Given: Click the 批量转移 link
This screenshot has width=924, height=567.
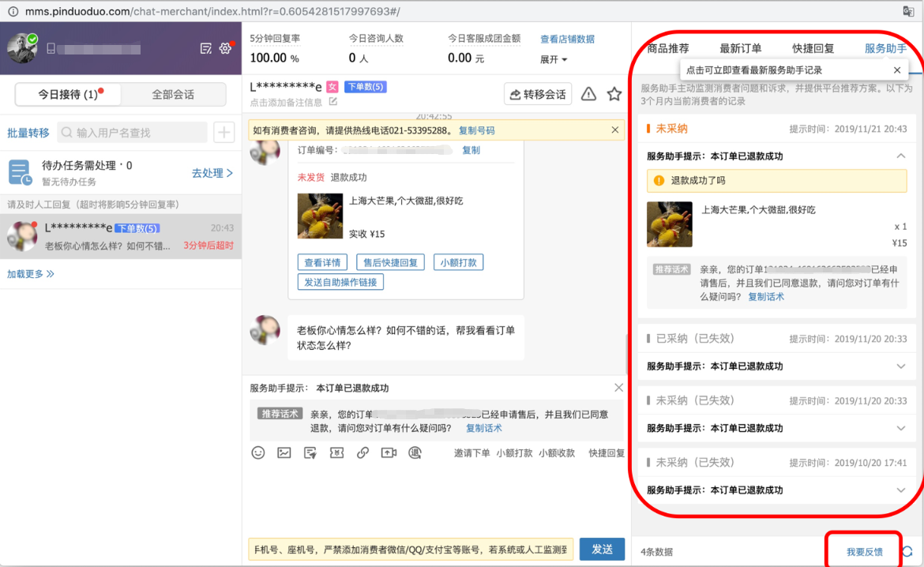Looking at the screenshot, I should point(28,133).
